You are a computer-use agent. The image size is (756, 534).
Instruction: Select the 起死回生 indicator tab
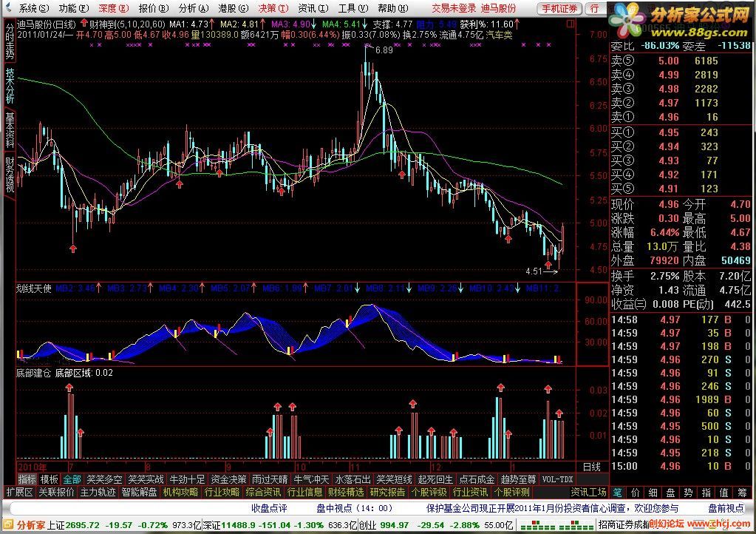[x=436, y=479]
